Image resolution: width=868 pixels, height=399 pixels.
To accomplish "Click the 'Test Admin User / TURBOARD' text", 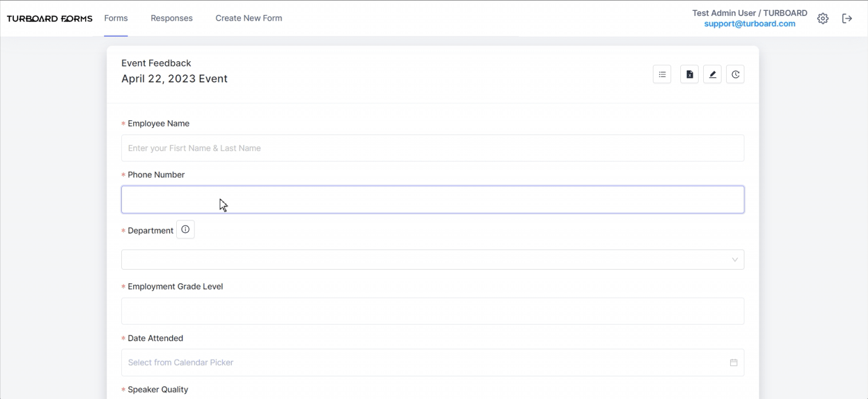I will coord(750,13).
